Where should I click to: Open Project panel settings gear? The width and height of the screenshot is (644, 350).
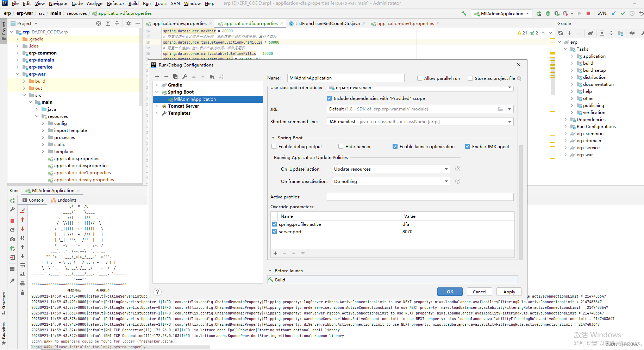129,23
